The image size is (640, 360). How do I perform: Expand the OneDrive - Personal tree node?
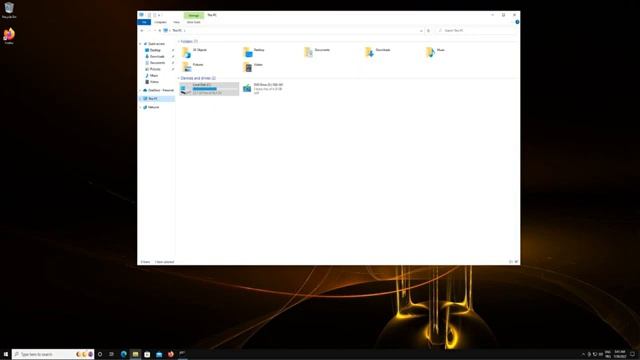(x=140, y=90)
